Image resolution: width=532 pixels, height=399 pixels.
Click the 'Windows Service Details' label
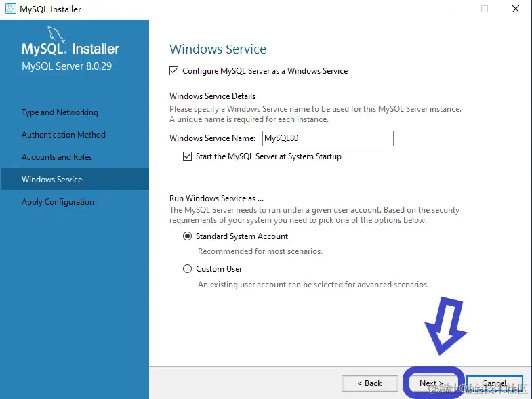pos(212,96)
